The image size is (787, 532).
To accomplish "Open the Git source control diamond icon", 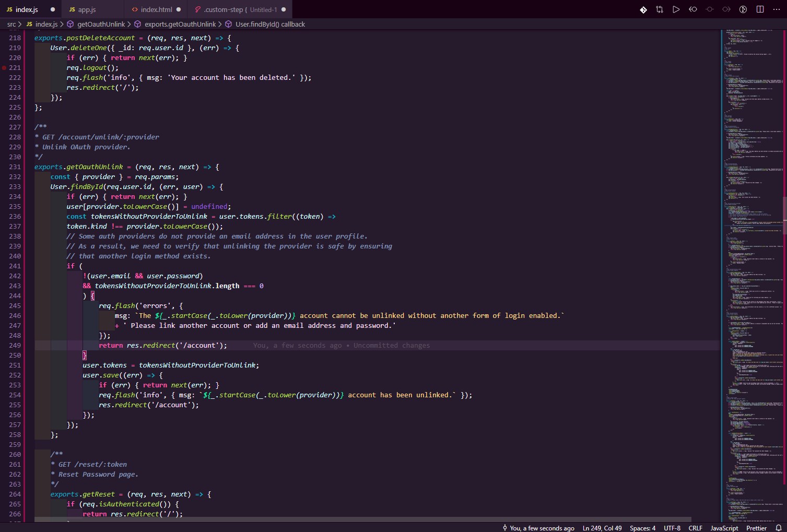I will tap(643, 9).
